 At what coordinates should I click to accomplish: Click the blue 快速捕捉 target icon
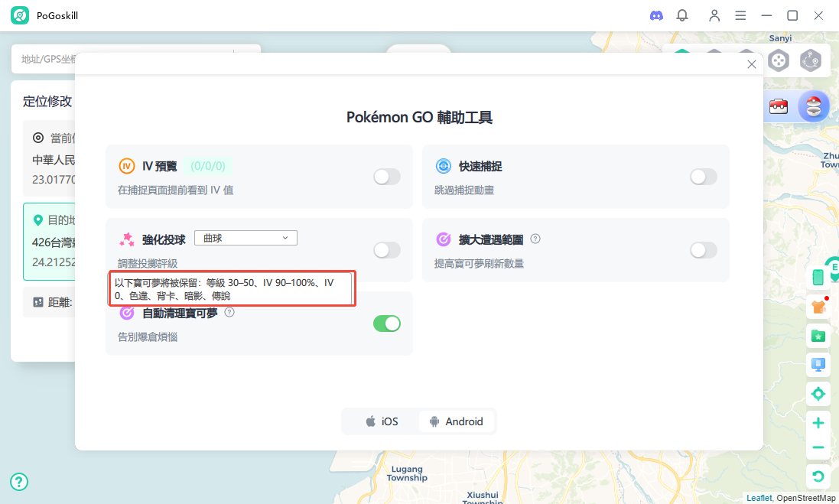[x=443, y=166]
